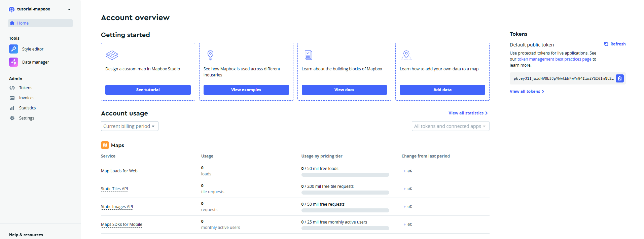Open the All tokens and connected apps dropdown
Screen dimensions: 644x239
pyautogui.click(x=451, y=126)
